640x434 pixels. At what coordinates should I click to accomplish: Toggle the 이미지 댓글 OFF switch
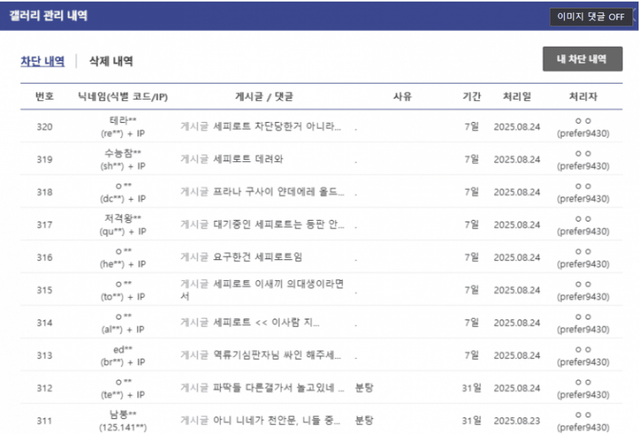[x=594, y=17]
